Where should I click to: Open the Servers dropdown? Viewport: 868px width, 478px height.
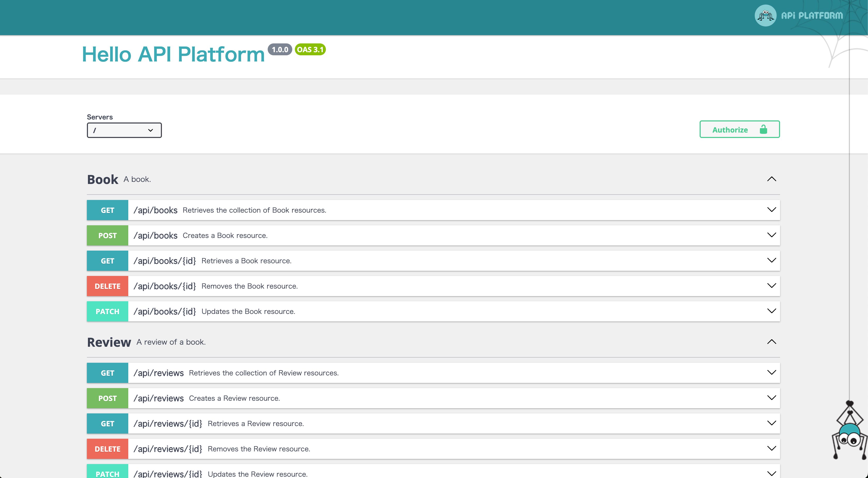tap(124, 130)
